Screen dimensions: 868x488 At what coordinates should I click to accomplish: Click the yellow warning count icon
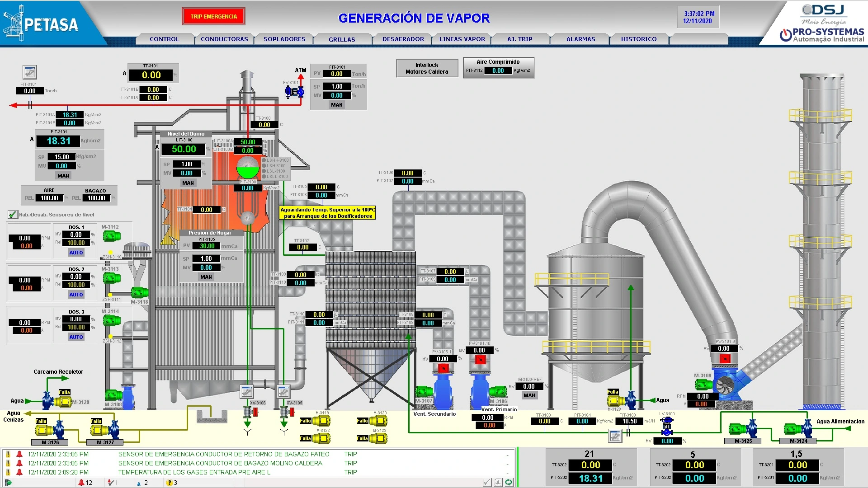(170, 483)
